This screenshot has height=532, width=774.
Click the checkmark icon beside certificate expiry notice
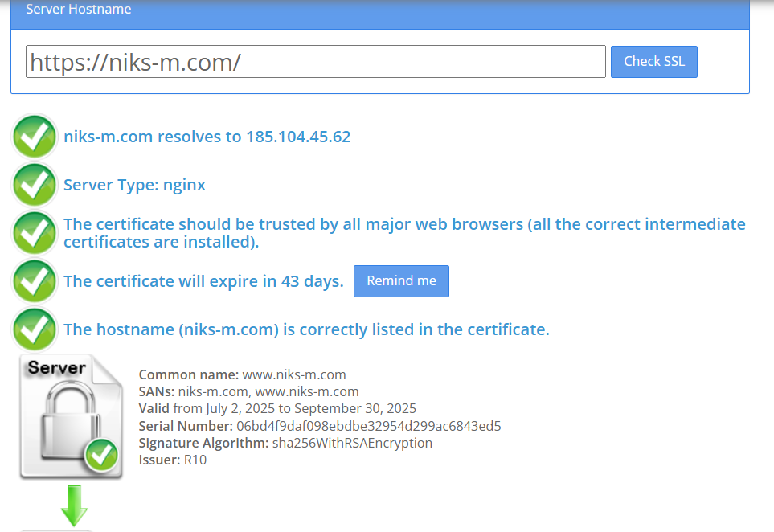click(x=35, y=280)
